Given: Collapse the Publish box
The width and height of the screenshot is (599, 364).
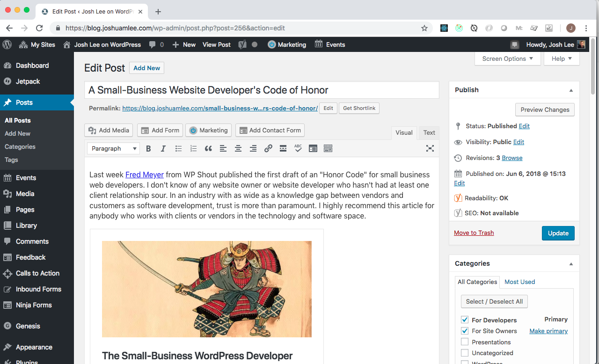Looking at the screenshot, I should click(571, 90).
